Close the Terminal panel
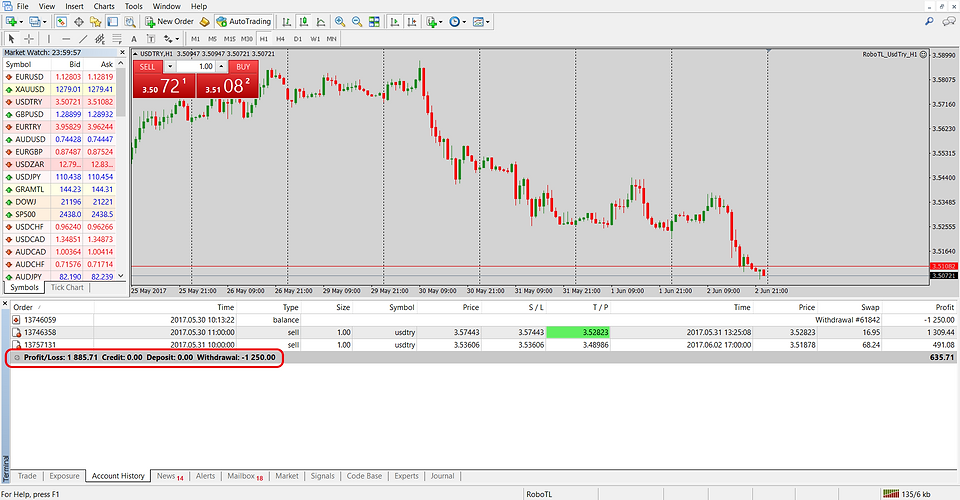This screenshot has width=960, height=500. (x=5, y=304)
